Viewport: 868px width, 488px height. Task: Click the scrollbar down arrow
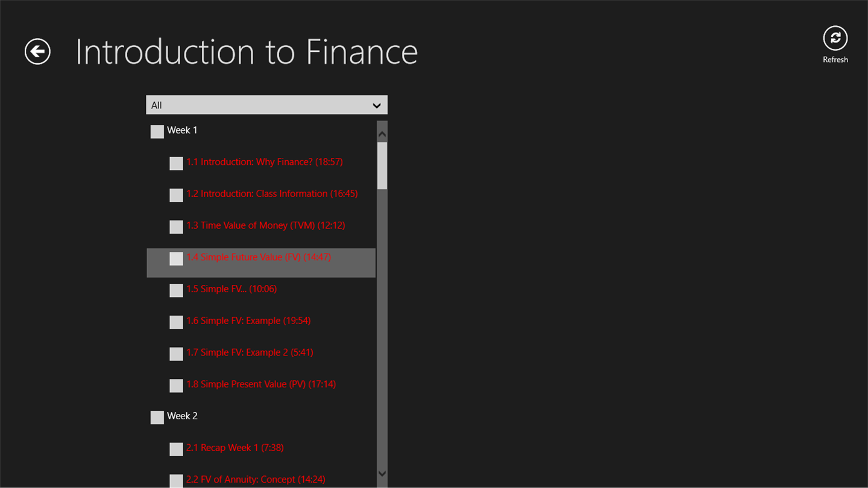point(382,474)
